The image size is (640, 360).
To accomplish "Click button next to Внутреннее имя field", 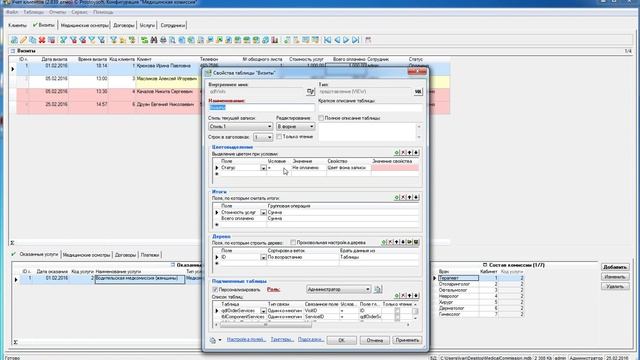I will pos(310,91).
